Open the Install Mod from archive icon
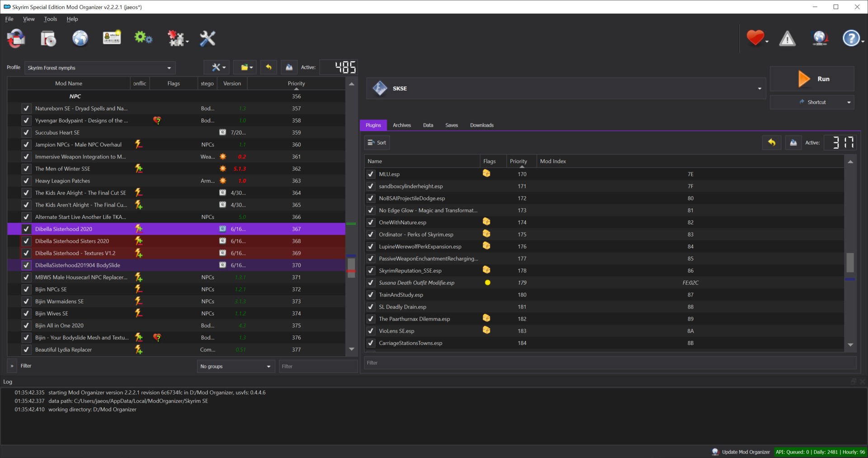Image resolution: width=868 pixels, height=458 pixels. (48, 38)
